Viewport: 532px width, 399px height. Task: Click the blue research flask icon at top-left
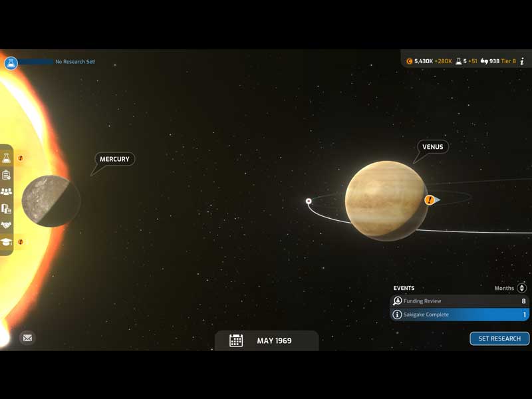coord(10,63)
